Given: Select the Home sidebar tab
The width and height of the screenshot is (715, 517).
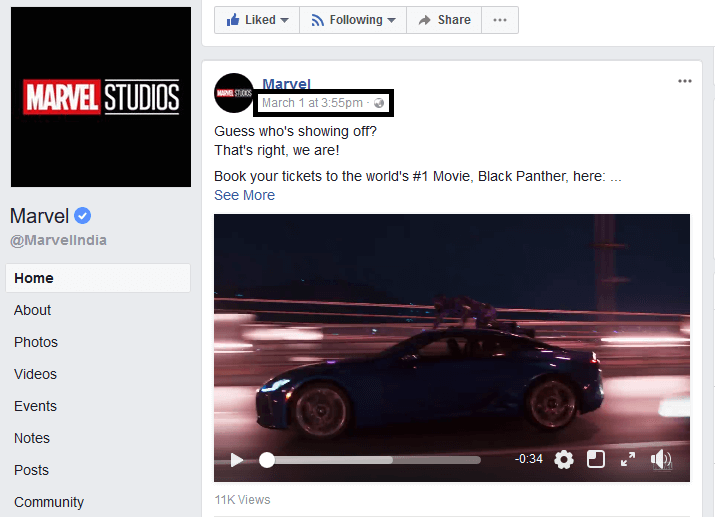Looking at the screenshot, I should tap(98, 278).
